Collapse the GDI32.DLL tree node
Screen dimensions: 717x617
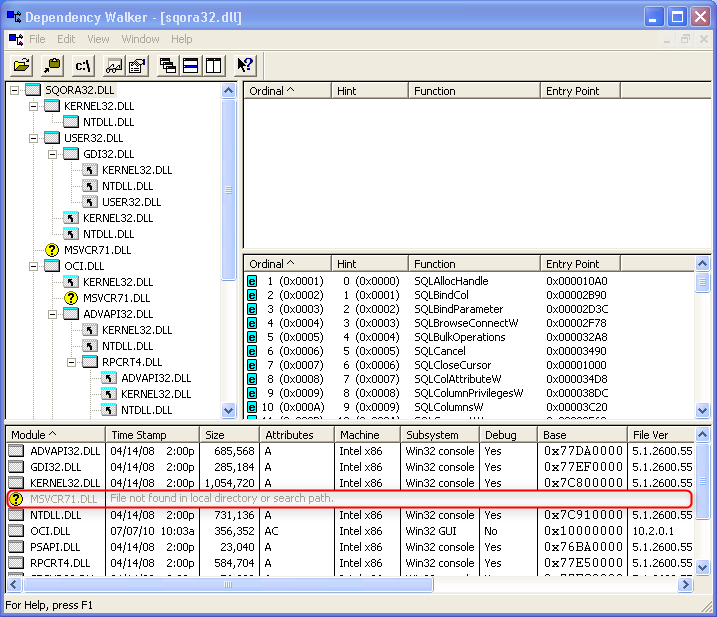[53, 155]
